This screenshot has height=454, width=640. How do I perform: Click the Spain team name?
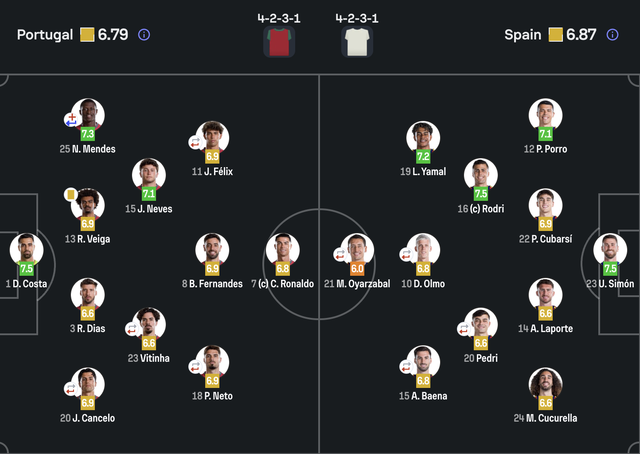click(523, 35)
